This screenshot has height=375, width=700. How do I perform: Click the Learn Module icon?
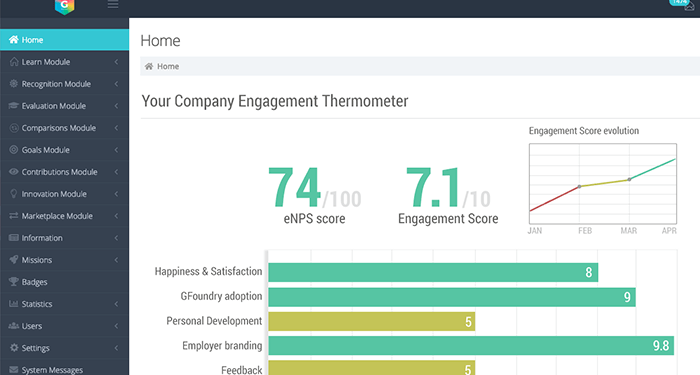click(14, 62)
